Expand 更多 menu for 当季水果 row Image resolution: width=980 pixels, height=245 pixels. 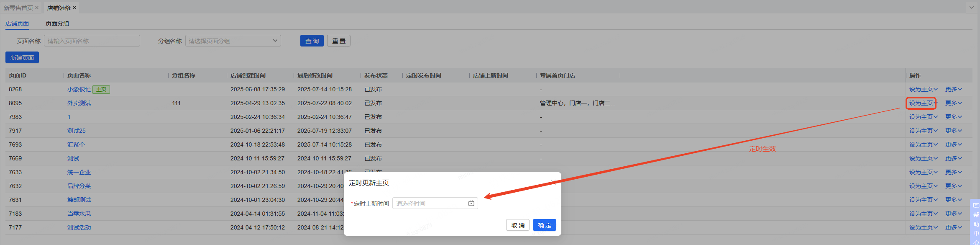pyautogui.click(x=954, y=214)
